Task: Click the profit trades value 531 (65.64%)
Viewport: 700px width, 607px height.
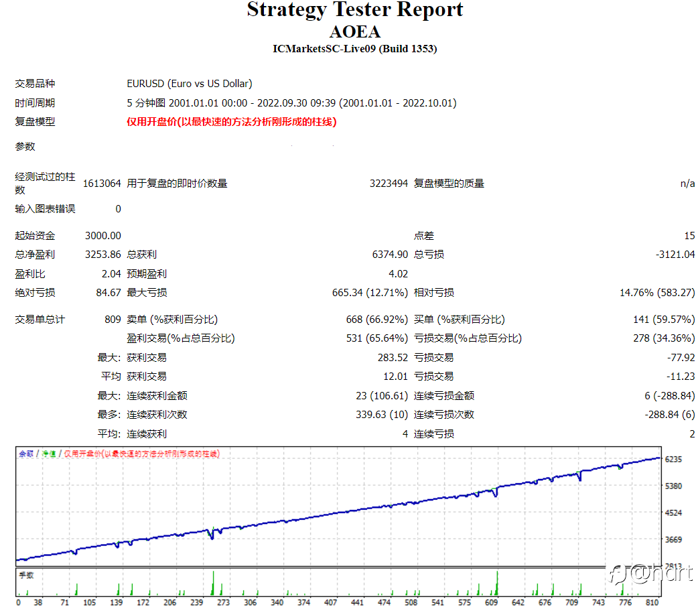Action: click(x=376, y=338)
